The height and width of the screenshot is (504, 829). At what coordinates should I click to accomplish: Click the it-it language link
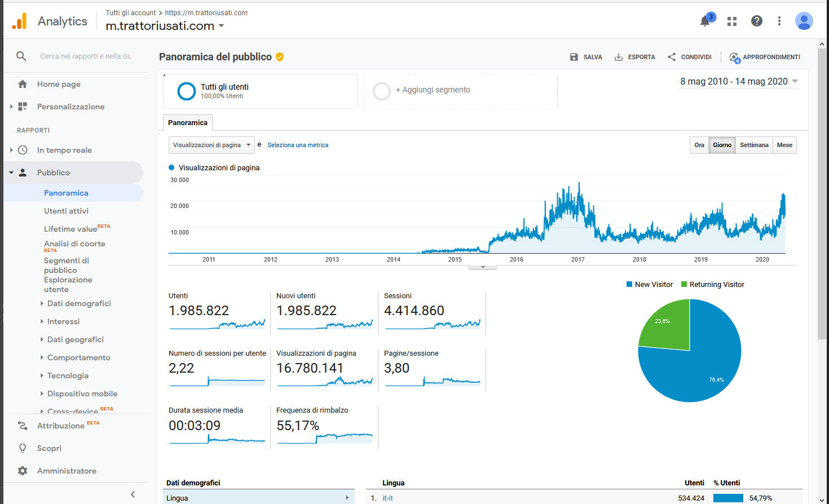tap(387, 498)
